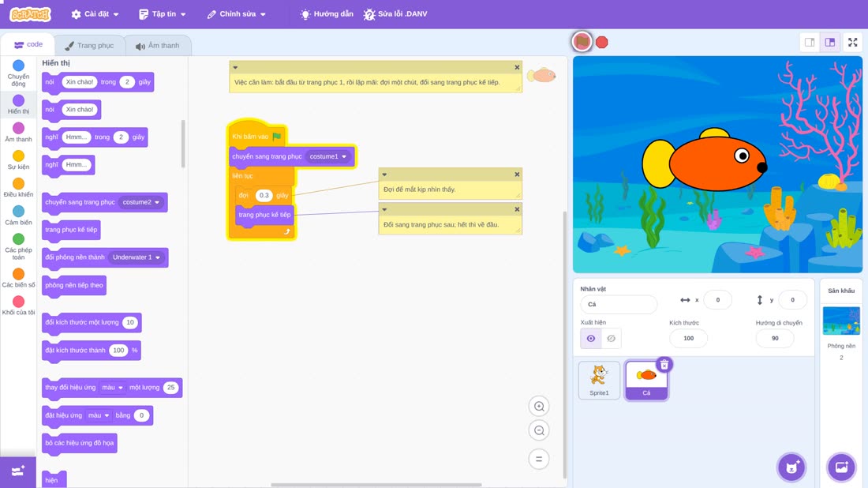Open the Tập tin menu
The width and height of the screenshot is (868, 488).
point(163,14)
